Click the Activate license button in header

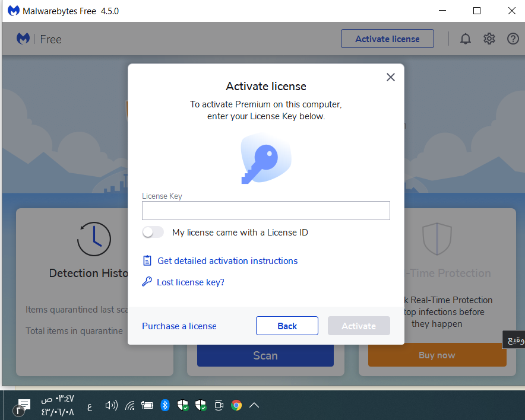pyautogui.click(x=387, y=39)
